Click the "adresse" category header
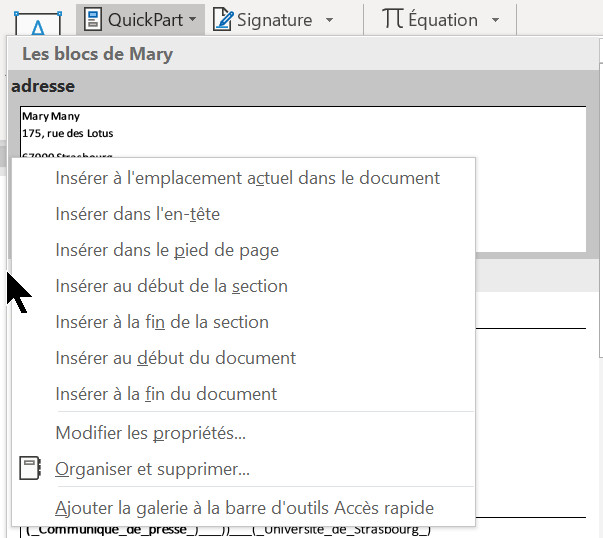The height and width of the screenshot is (538, 603). (x=43, y=87)
